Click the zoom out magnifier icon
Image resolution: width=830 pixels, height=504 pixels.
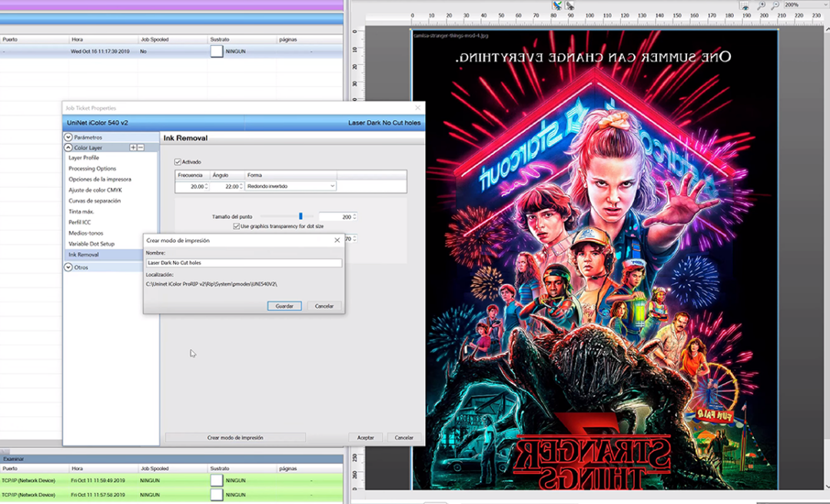[775, 5]
